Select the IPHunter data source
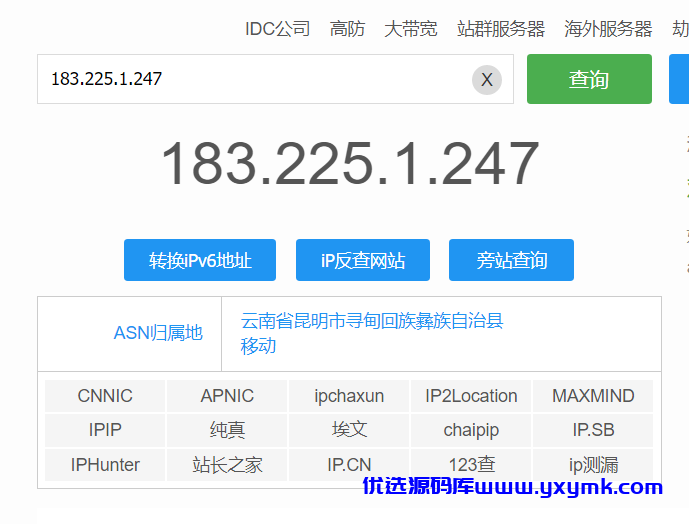689x524 pixels. 105,465
